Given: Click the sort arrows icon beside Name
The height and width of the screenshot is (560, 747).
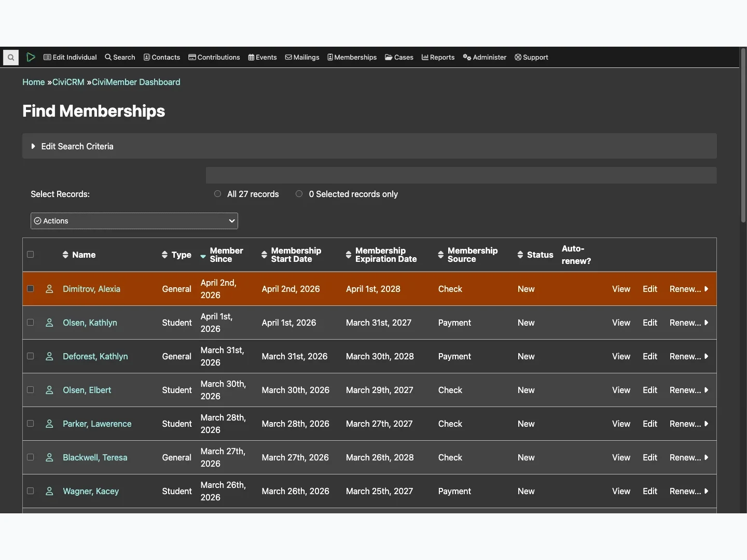Looking at the screenshot, I should (x=65, y=255).
